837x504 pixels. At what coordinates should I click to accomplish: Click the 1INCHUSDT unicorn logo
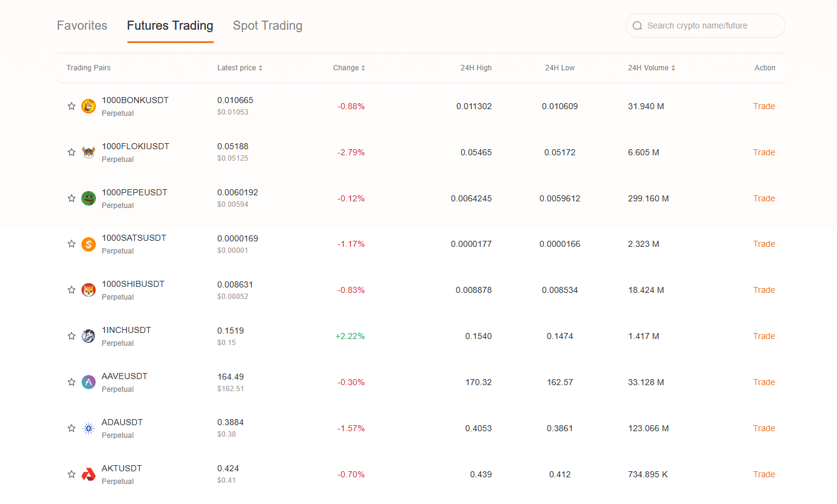tap(89, 336)
